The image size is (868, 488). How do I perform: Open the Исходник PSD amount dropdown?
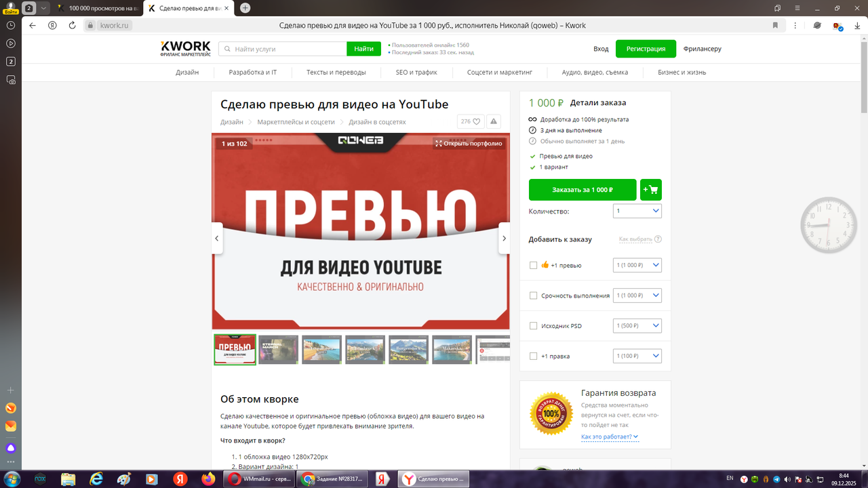[x=637, y=326]
